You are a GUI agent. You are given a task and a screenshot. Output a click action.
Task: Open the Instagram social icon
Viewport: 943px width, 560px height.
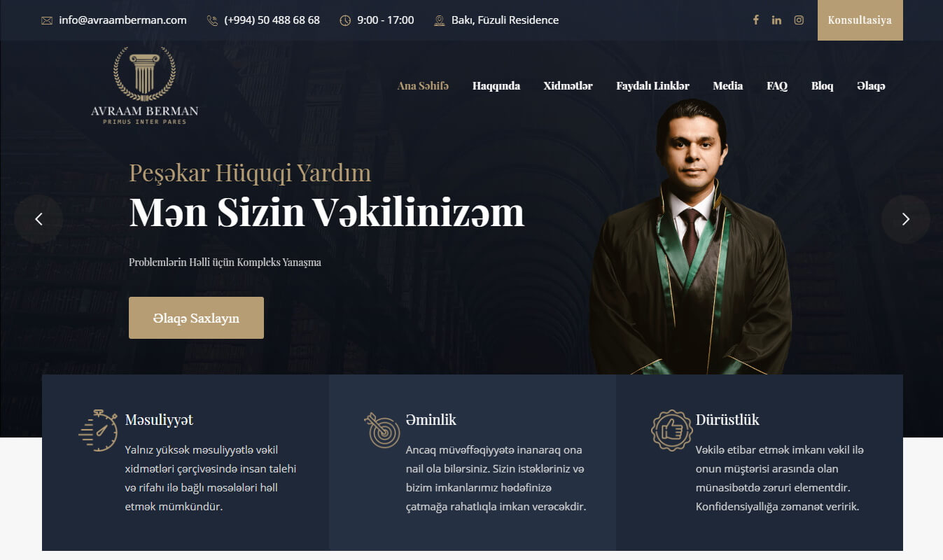[799, 20]
